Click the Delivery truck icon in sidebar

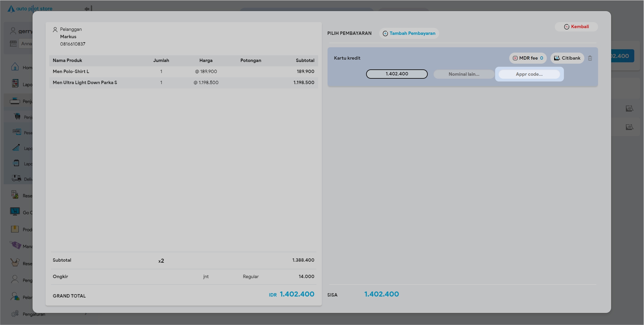click(x=16, y=179)
